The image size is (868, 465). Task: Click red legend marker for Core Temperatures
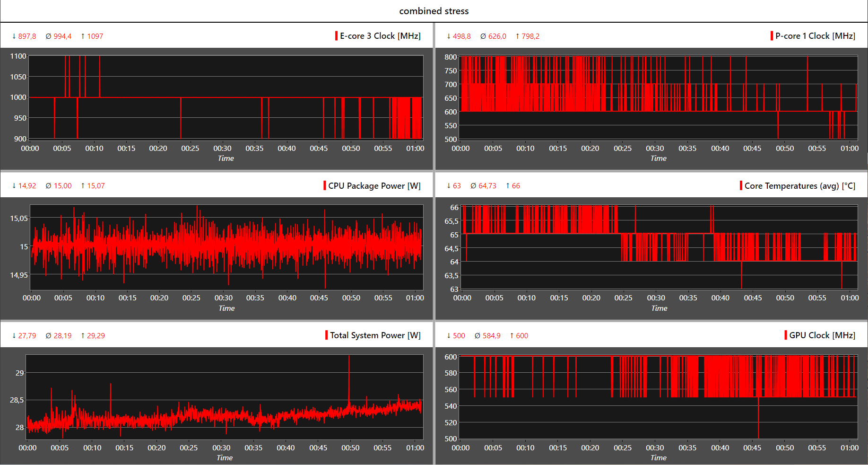click(x=741, y=185)
